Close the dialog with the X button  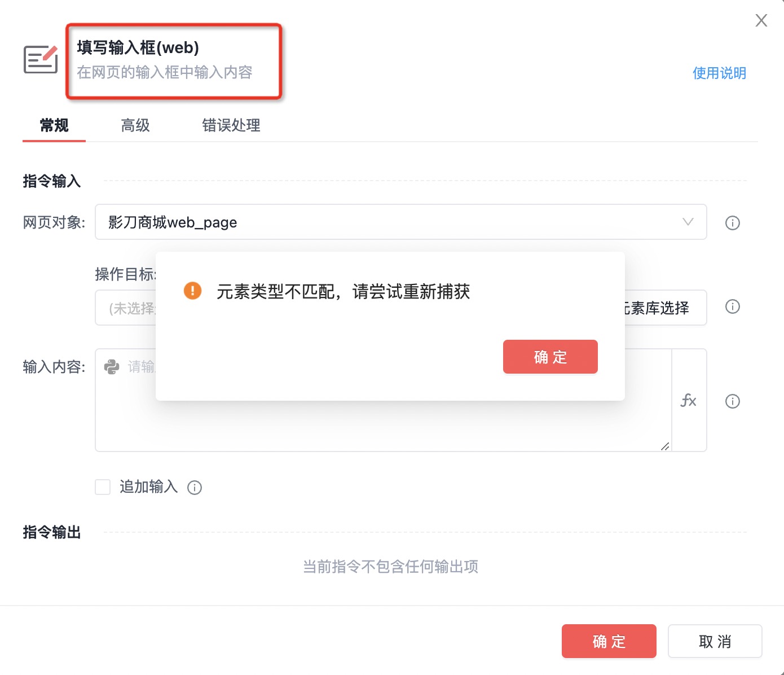[761, 20]
